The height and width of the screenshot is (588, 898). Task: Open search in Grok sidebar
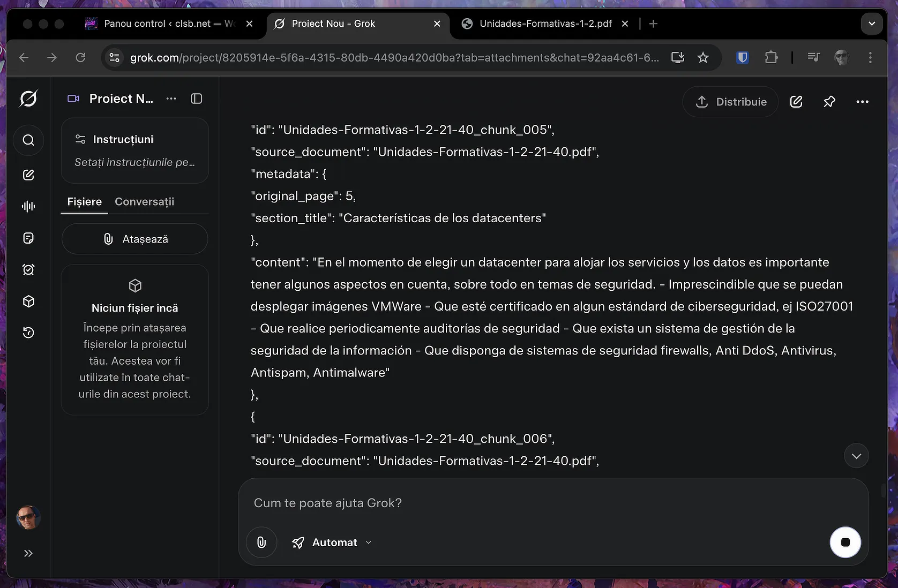[28, 140]
